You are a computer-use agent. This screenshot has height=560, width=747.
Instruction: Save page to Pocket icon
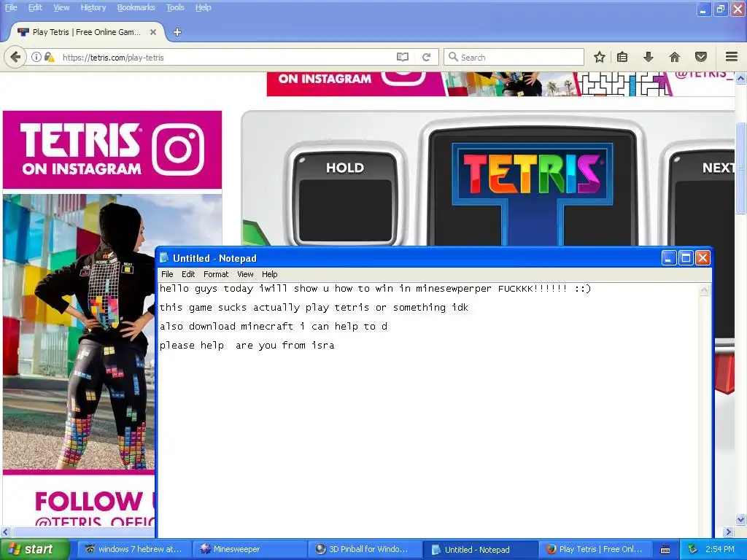[701, 57]
